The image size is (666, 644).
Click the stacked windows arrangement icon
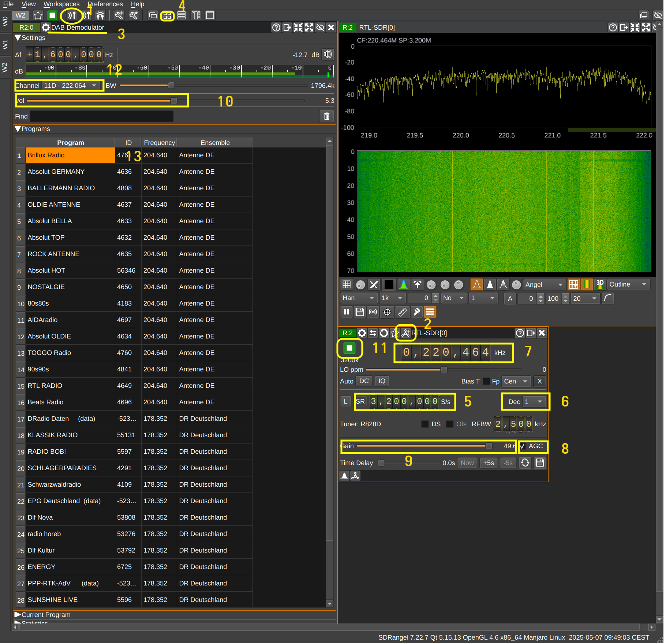(x=182, y=15)
